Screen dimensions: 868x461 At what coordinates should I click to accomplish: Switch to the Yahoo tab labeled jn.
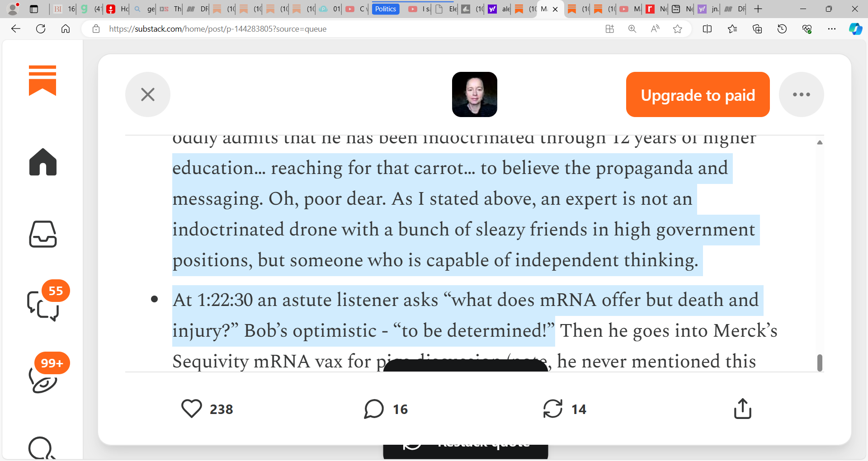pos(708,9)
